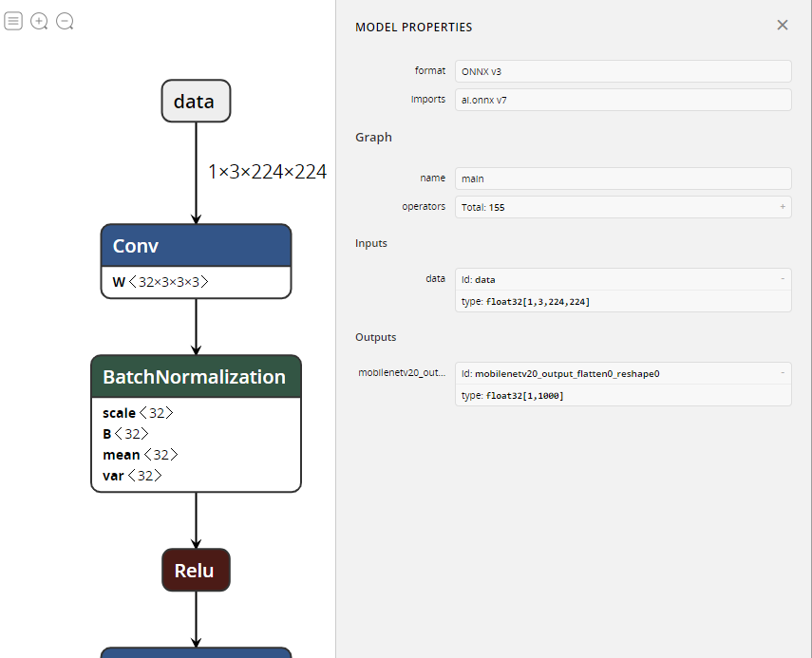Select the BatchNormalization node
The height and width of the screenshot is (658, 812).
coord(196,376)
